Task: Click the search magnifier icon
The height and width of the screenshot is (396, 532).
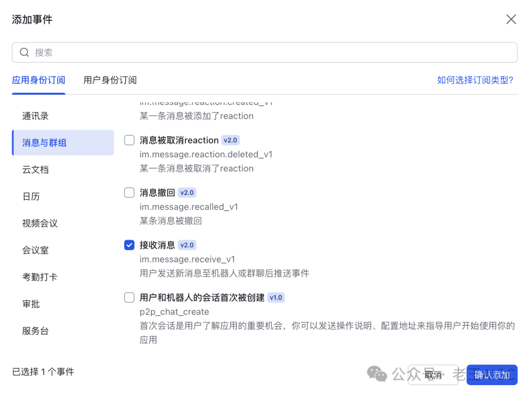Action: (x=24, y=52)
